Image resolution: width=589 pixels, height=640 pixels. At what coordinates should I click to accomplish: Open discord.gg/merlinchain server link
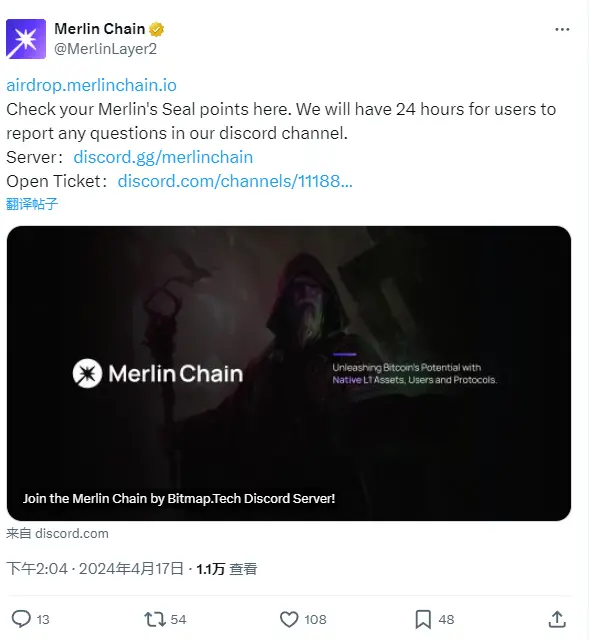(x=163, y=157)
